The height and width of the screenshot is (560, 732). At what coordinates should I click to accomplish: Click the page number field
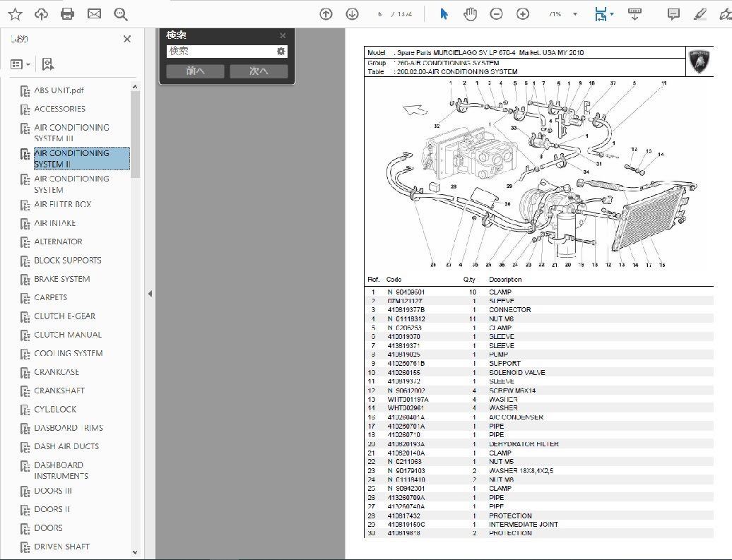[x=380, y=14]
